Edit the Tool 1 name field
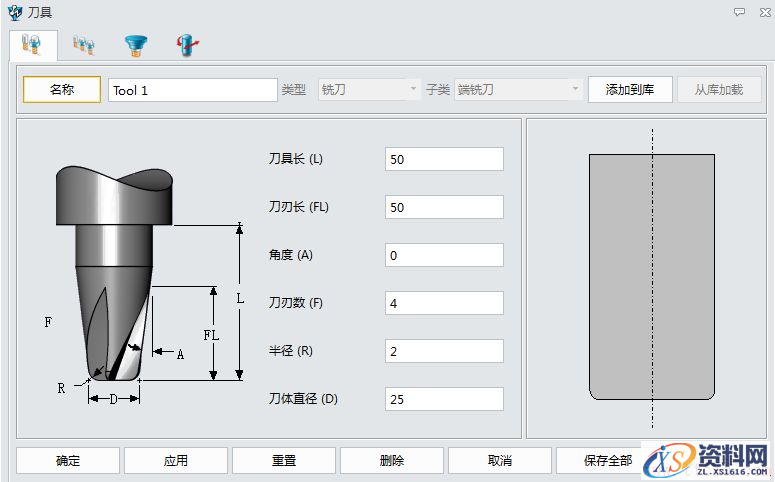 tap(193, 90)
